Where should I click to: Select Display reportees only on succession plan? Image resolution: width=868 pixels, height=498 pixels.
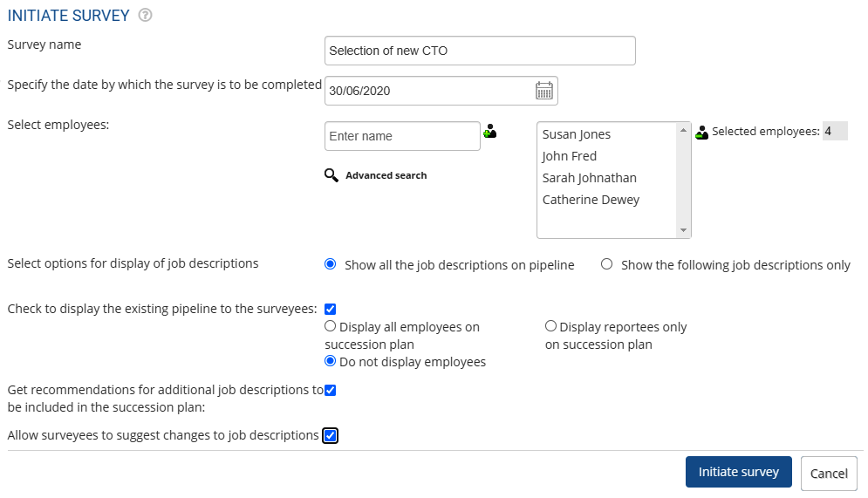click(x=550, y=326)
